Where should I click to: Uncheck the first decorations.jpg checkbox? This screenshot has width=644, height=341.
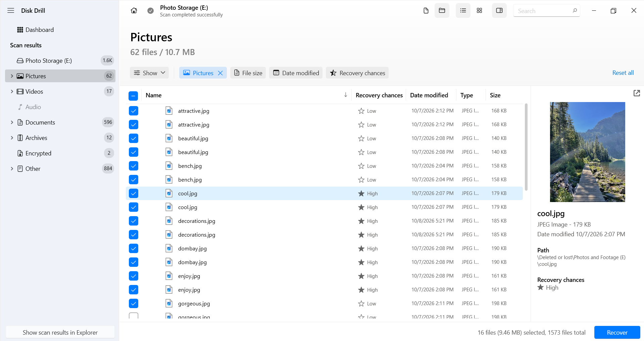(134, 221)
